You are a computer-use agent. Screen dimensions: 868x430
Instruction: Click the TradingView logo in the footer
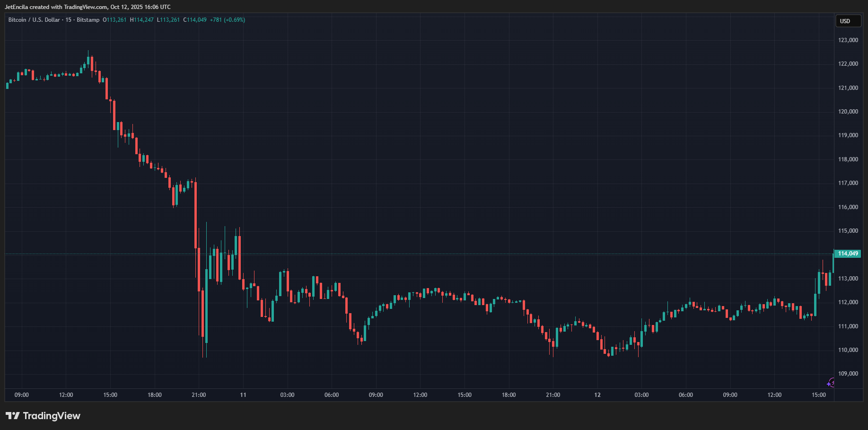(x=43, y=416)
